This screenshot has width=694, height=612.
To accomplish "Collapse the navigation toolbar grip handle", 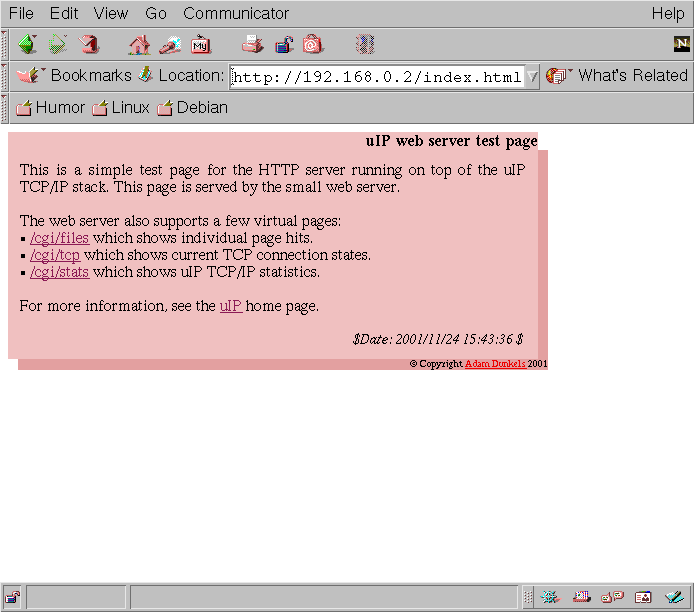I will click(4, 45).
